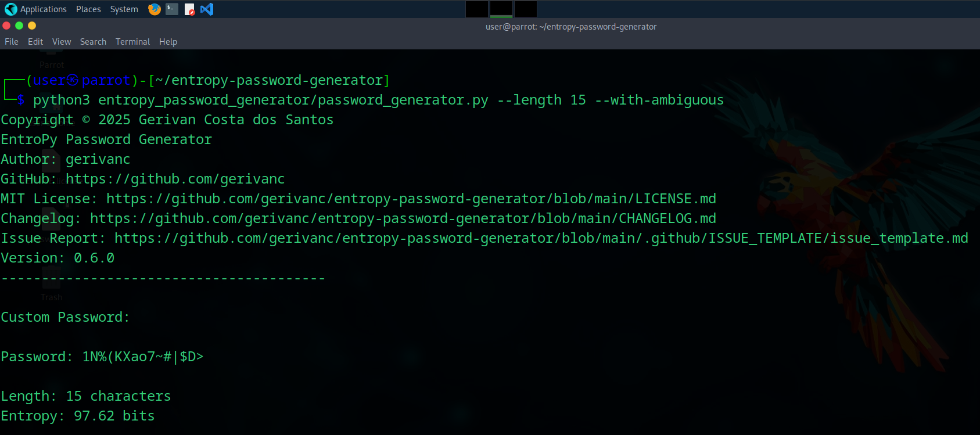Switch to the active middle workspace
The image size is (980, 435).
tap(500, 9)
